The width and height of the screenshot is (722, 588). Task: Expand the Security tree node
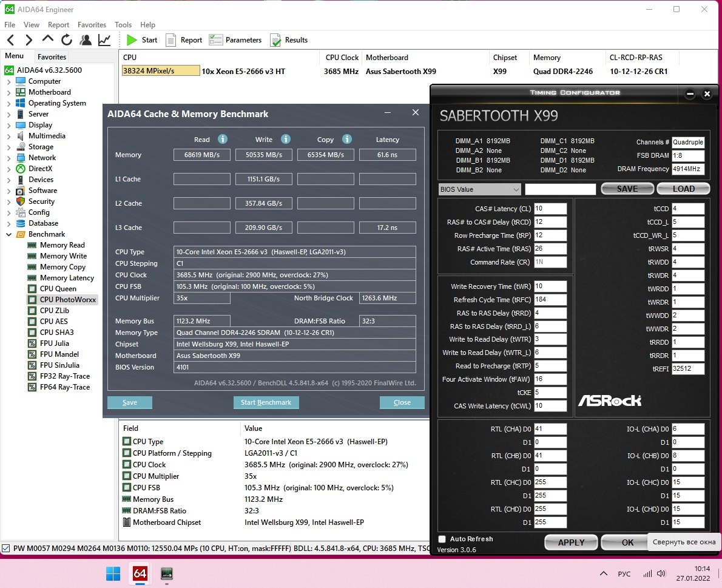point(8,201)
